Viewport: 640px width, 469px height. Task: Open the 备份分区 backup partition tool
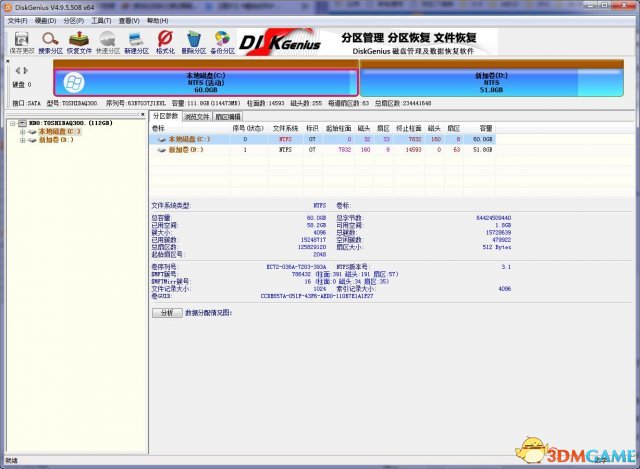pyautogui.click(x=222, y=43)
